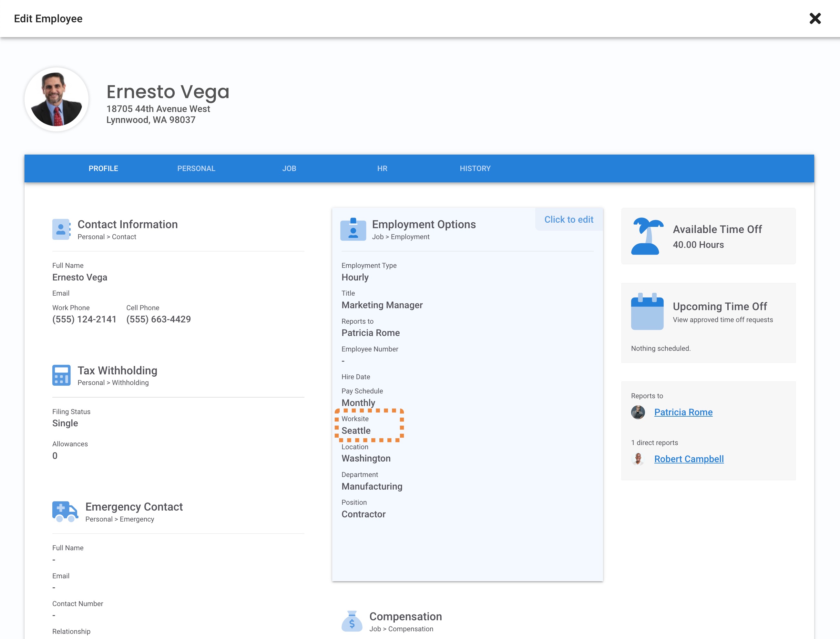Click the 'Personal > Emergency' breadcrumb
Image resolution: width=840 pixels, height=639 pixels.
(120, 519)
